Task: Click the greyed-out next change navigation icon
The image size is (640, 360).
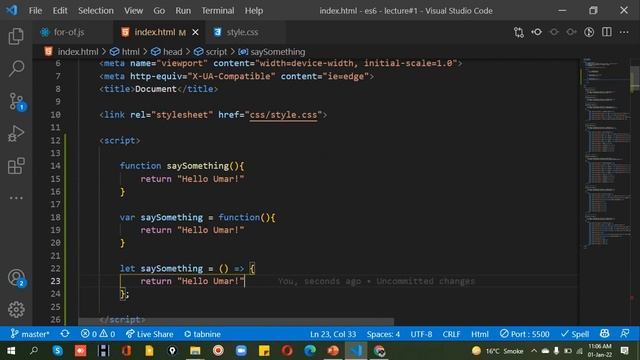Action: point(571,32)
